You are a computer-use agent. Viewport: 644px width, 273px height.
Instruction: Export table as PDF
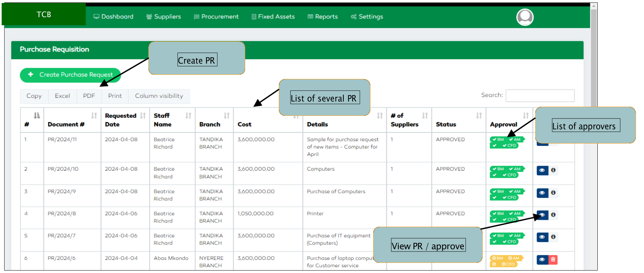[x=89, y=96]
